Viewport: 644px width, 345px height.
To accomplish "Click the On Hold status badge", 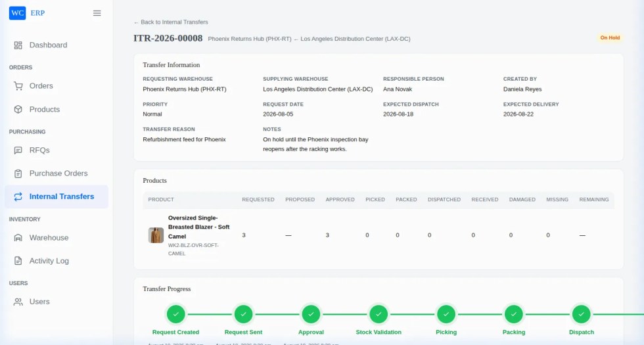I will click(610, 38).
